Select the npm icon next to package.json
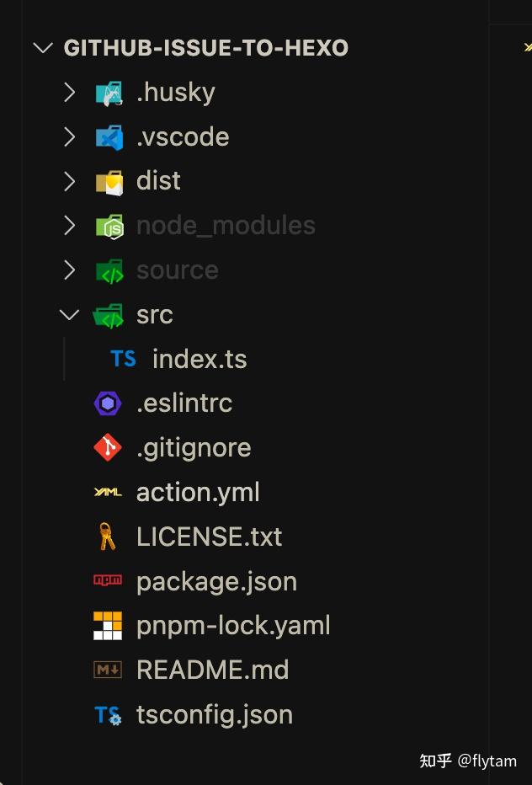This screenshot has width=532, height=785. 106,581
